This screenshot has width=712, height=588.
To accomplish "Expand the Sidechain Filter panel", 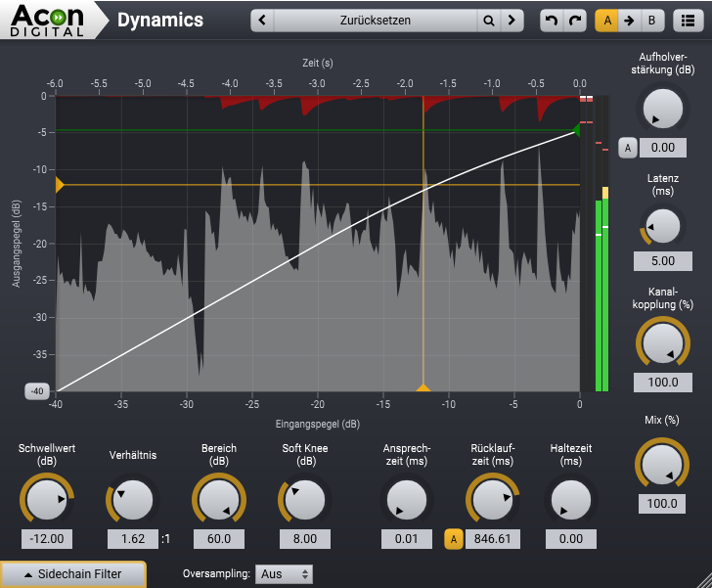I will [x=73, y=574].
